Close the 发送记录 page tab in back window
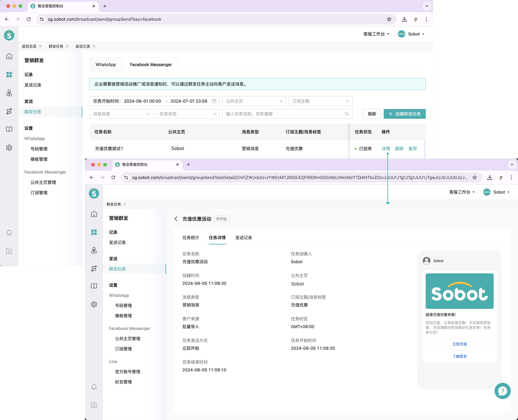The width and height of the screenshot is (518, 420). [x=94, y=46]
